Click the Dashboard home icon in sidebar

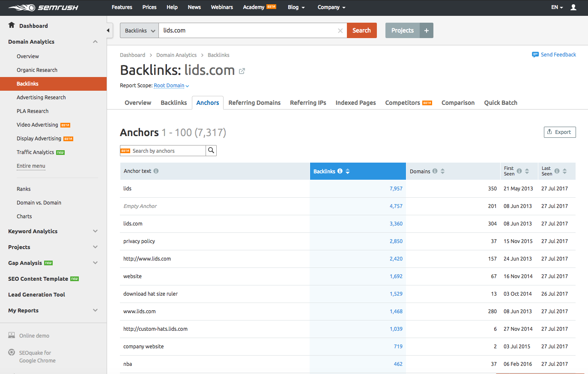[11, 25]
